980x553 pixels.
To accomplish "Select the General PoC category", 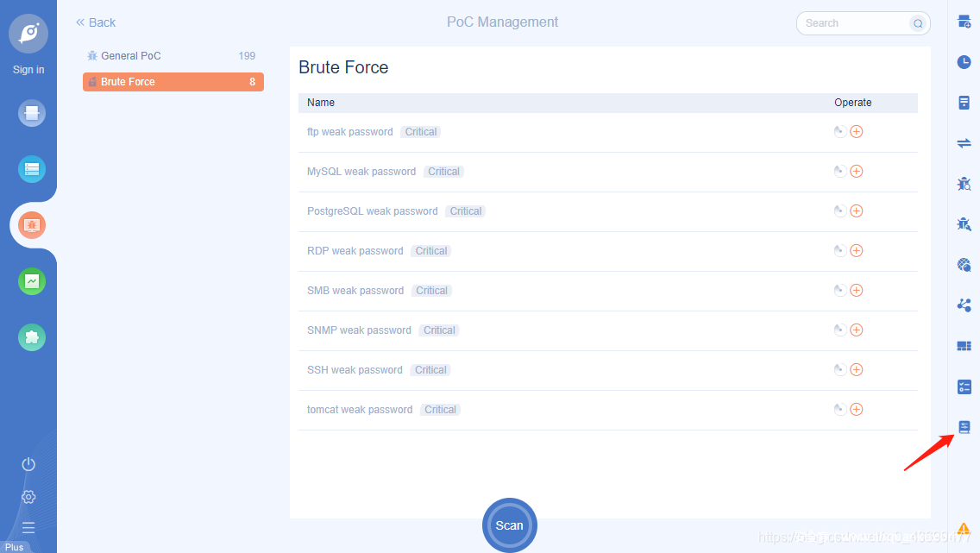I will point(130,56).
